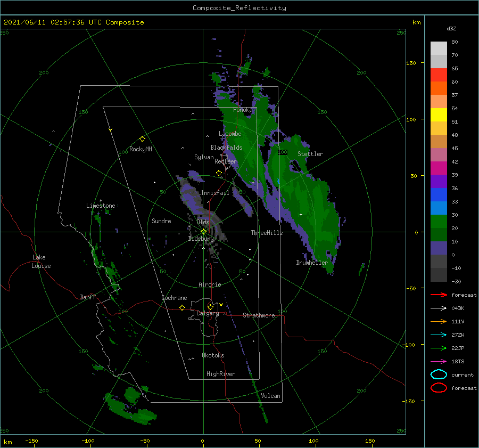Click the Stettler city label
The width and height of the screenshot is (479, 448).
[x=310, y=154]
